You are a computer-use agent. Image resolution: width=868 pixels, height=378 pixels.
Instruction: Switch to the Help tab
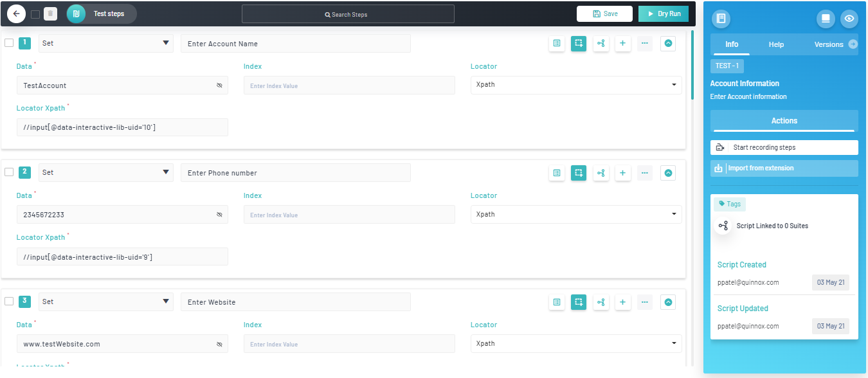point(776,44)
